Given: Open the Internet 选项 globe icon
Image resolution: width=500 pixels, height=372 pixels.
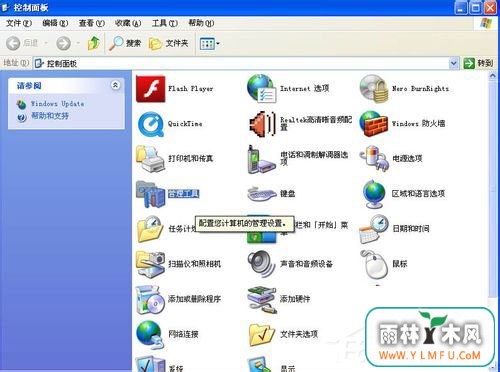Looking at the screenshot, I should [x=262, y=89].
